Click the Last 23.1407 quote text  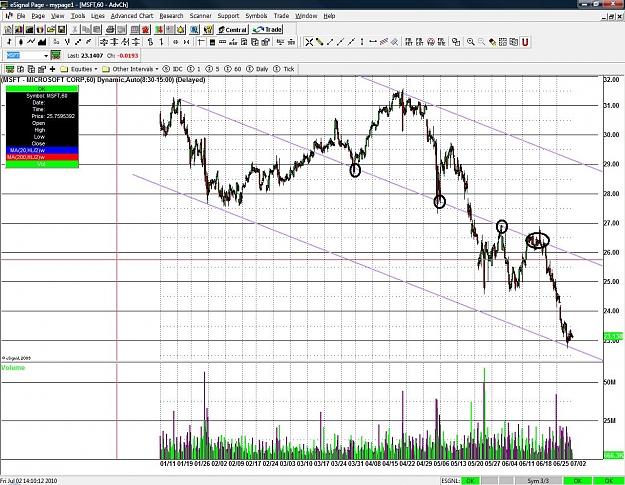click(x=85, y=56)
